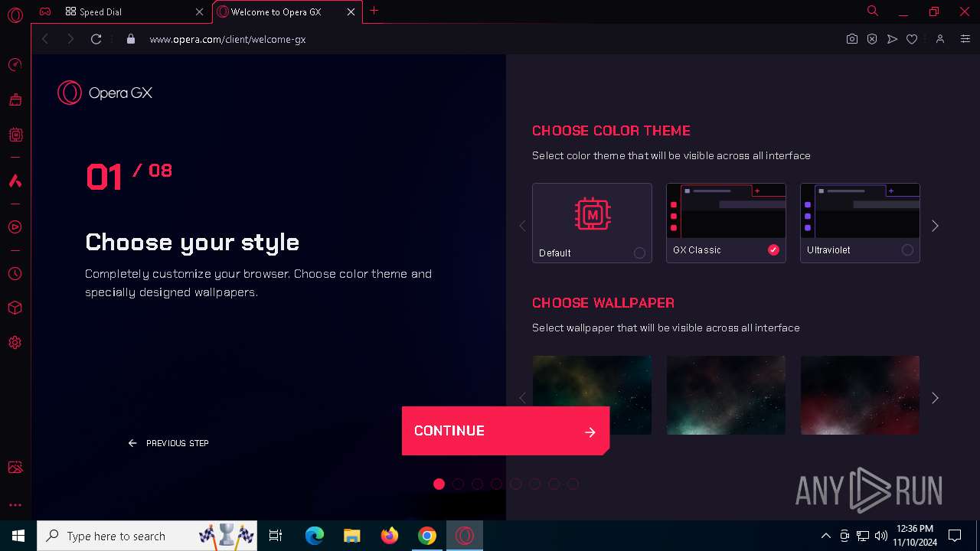This screenshot has width=980, height=551.
Task: Launch Google Chrome from the taskbar
Action: (x=427, y=536)
